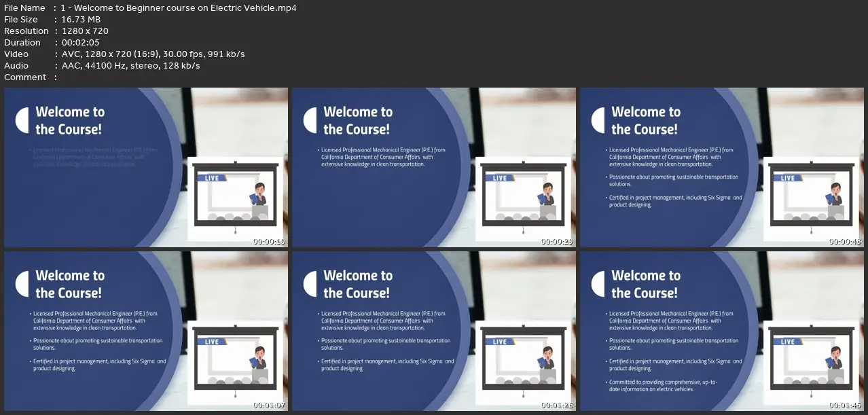Click the "Committed to providing comprehensive" bullet in 00:01:45 frame

coord(661,386)
